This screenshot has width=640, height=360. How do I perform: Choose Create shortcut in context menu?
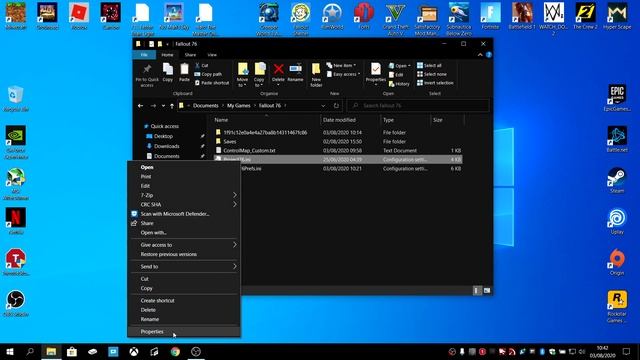[184, 300]
